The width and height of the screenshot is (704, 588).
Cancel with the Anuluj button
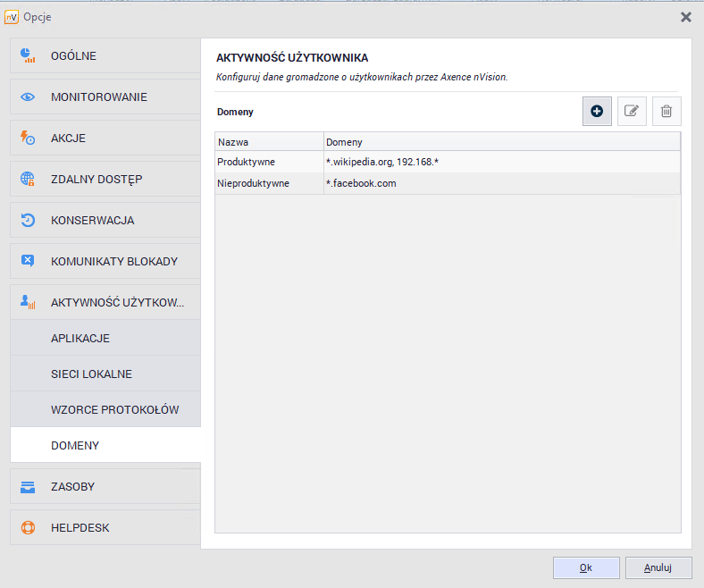[658, 567]
